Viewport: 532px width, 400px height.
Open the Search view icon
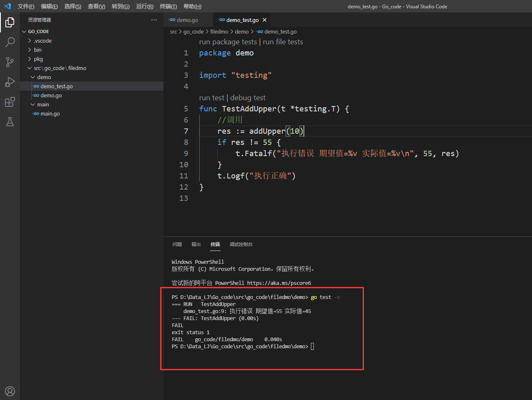pos(10,42)
